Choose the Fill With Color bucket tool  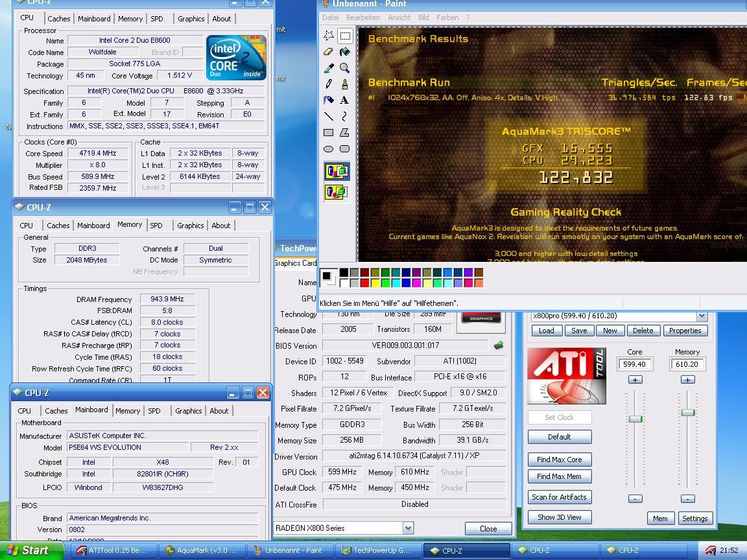click(345, 52)
